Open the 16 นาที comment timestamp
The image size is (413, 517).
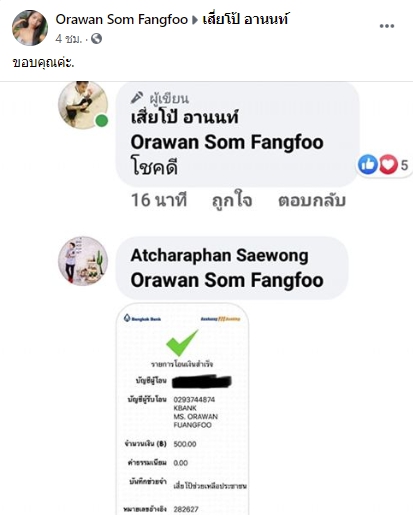(159, 200)
